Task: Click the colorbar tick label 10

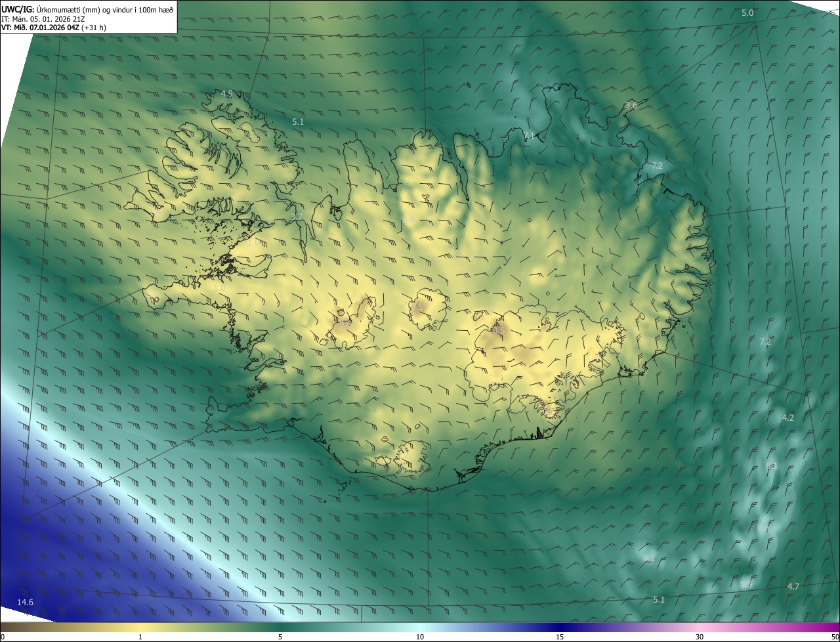Action: tap(420, 637)
